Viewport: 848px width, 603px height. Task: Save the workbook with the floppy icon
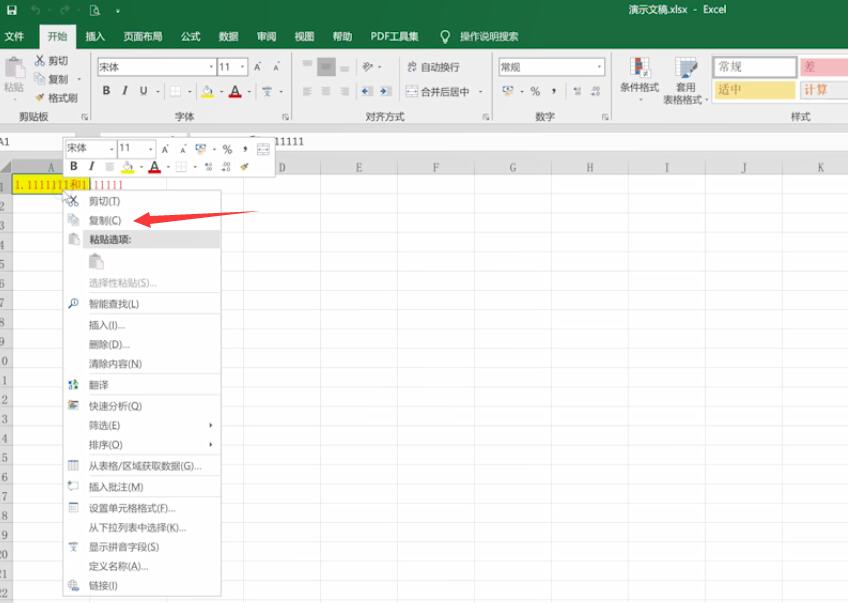pyautogui.click(x=11, y=10)
